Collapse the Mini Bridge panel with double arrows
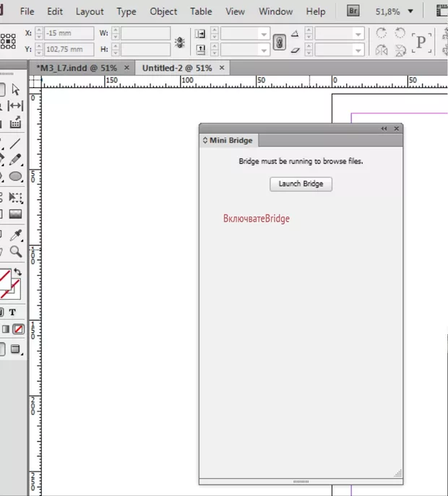 click(x=384, y=129)
